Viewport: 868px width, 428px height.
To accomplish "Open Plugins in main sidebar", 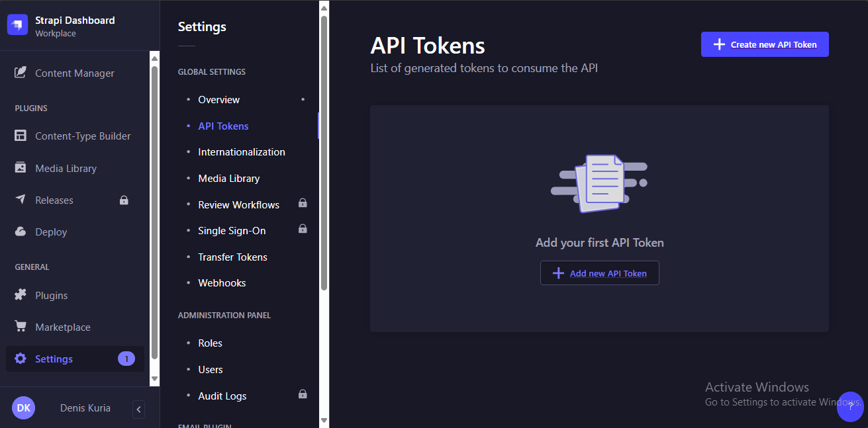I will pos(51,295).
